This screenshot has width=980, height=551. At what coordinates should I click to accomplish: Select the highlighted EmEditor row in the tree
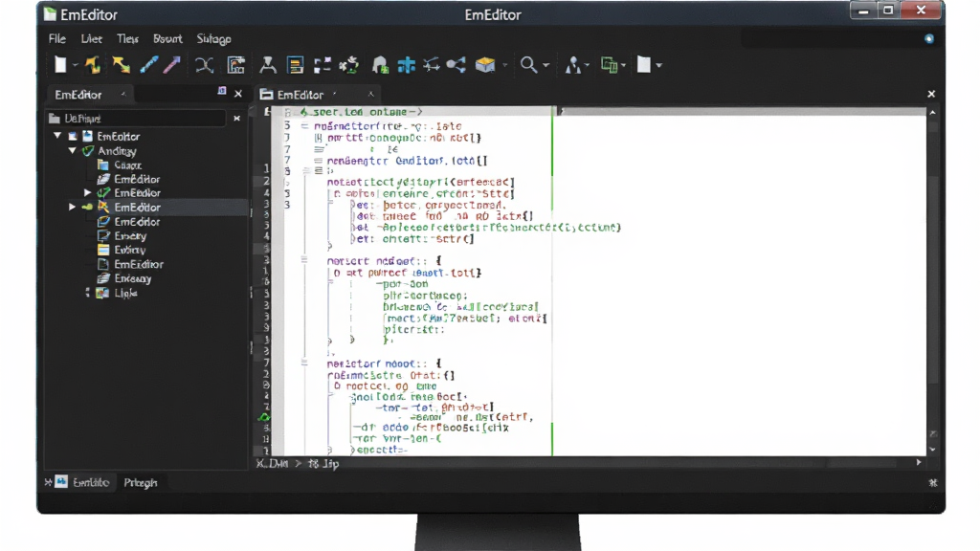click(146, 207)
